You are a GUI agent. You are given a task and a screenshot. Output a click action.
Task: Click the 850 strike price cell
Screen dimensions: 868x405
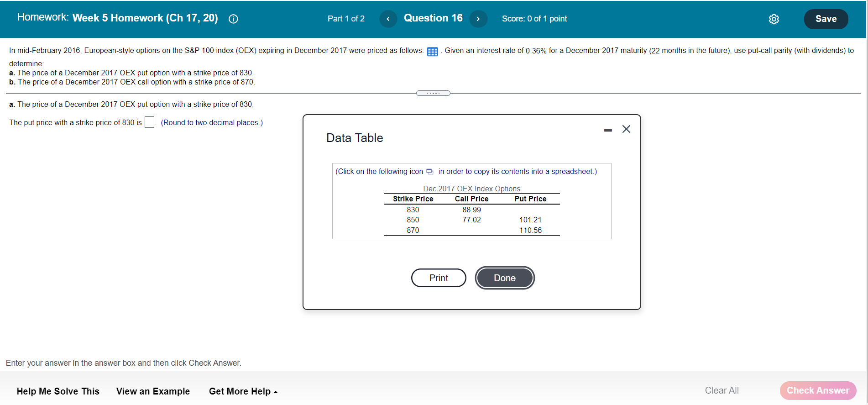[x=413, y=220]
